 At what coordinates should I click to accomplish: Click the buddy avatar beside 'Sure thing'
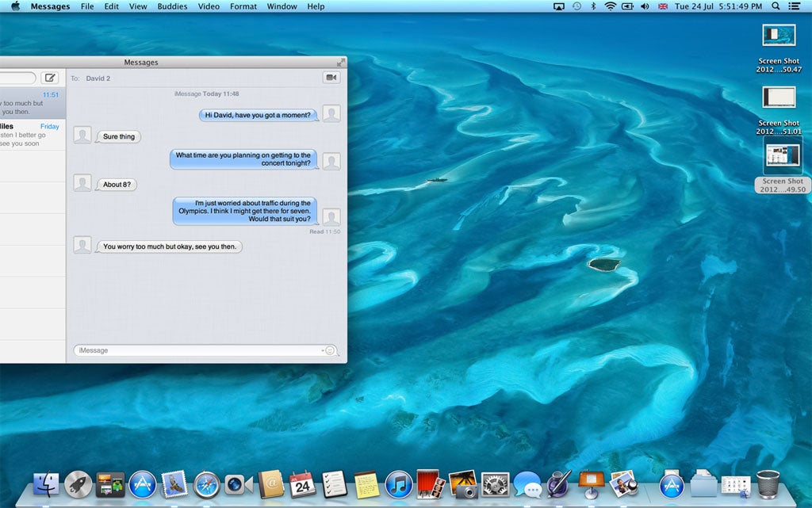(82, 135)
